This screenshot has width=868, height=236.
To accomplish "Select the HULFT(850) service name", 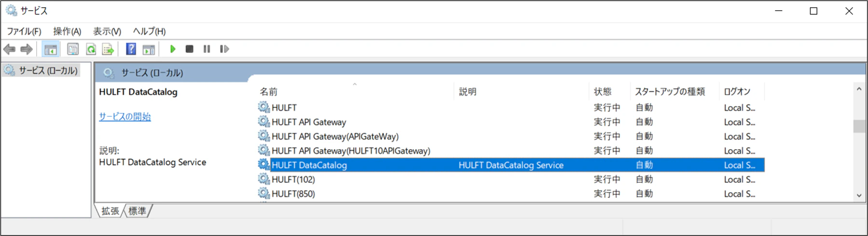I will 293,194.
